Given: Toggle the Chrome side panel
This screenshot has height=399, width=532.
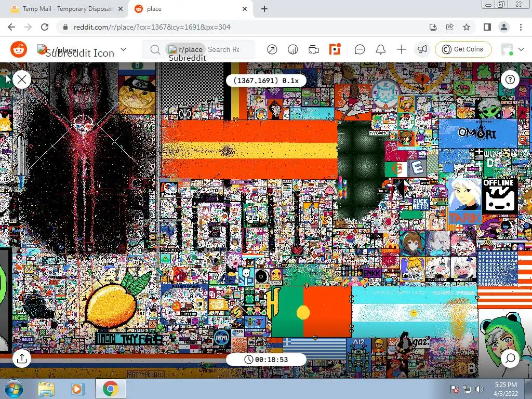Looking at the screenshot, I should coord(487,27).
